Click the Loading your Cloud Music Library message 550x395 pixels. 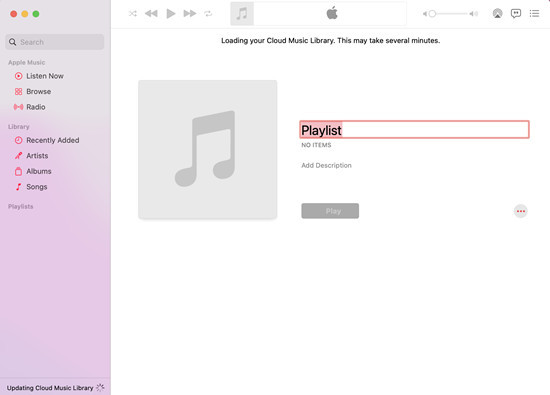330,41
